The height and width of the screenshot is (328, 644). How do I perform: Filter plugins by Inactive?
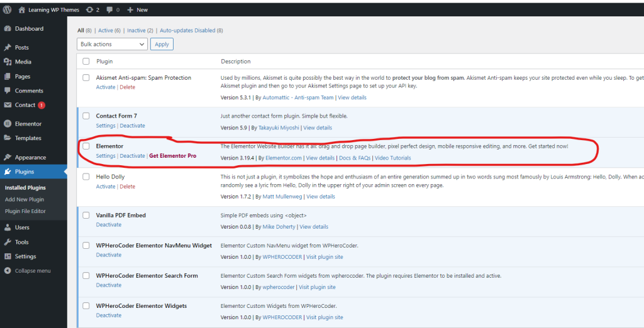pyautogui.click(x=136, y=30)
